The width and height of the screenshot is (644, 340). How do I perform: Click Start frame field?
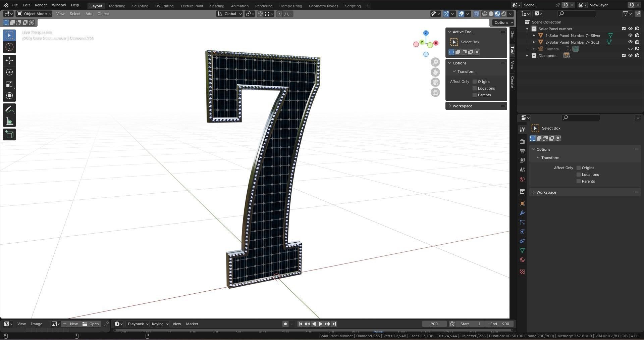click(471, 324)
